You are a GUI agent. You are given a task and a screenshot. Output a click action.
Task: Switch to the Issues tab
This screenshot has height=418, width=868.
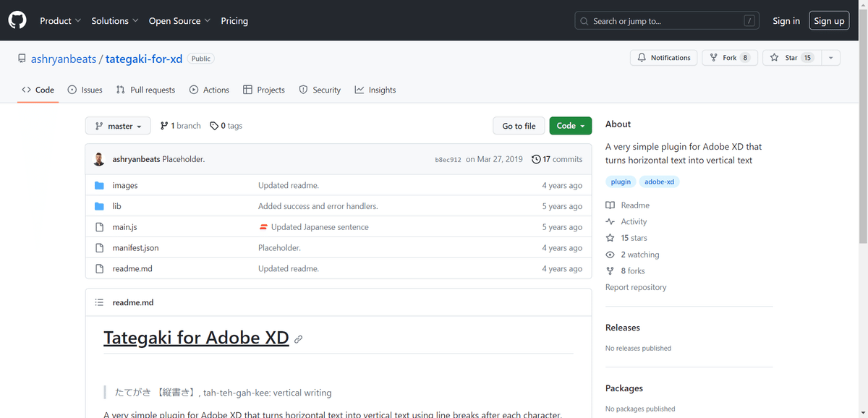point(85,90)
